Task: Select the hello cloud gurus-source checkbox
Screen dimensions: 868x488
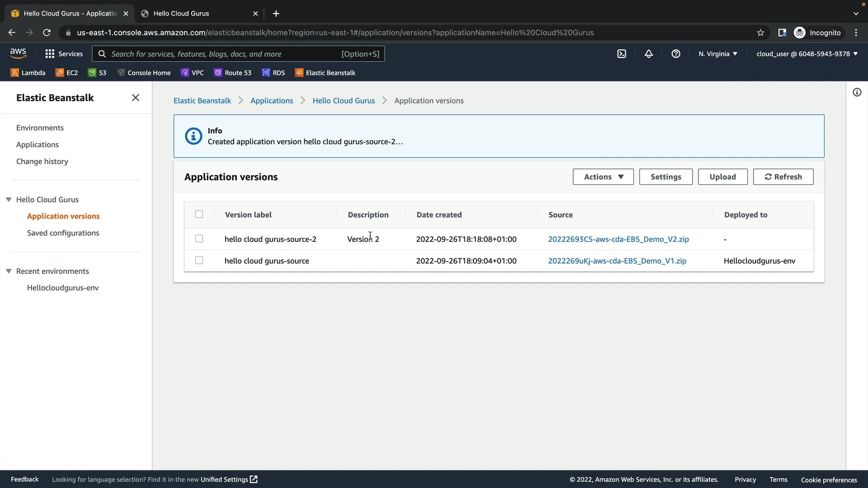Action: (199, 260)
